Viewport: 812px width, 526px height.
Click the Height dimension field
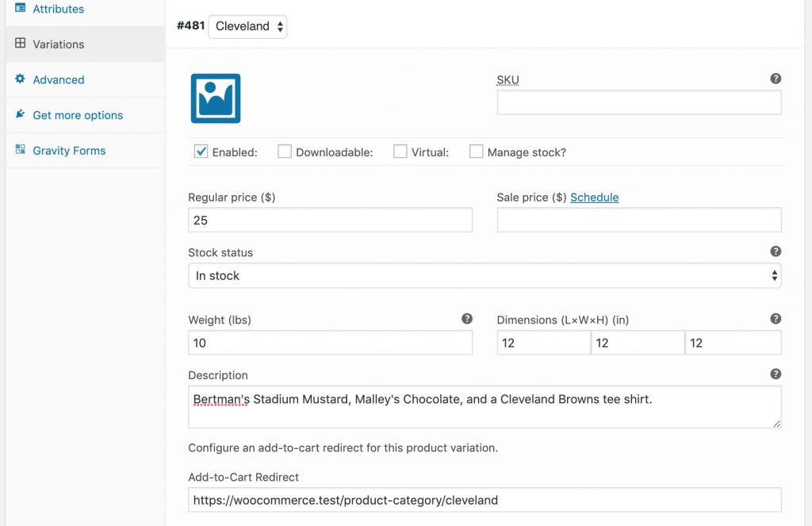733,343
